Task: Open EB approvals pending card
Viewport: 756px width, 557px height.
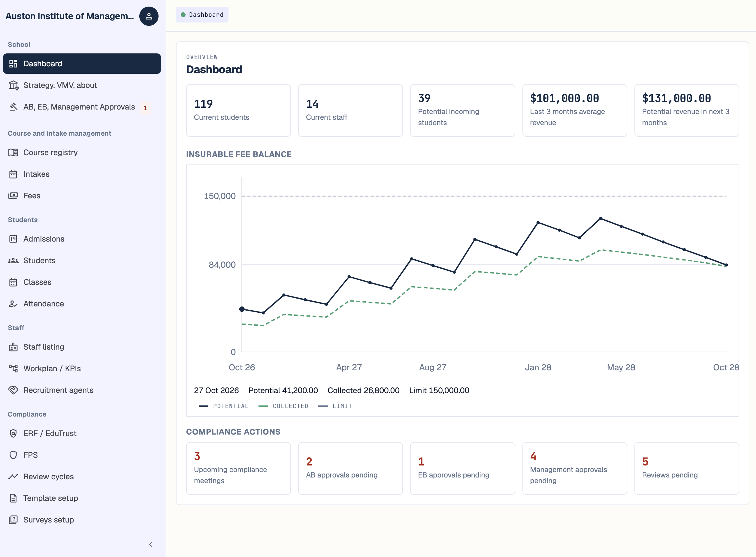Action: pyautogui.click(x=462, y=468)
